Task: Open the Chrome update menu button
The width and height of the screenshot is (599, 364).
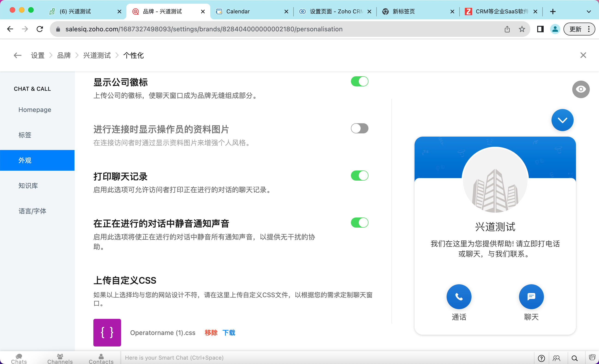Action: (x=579, y=29)
